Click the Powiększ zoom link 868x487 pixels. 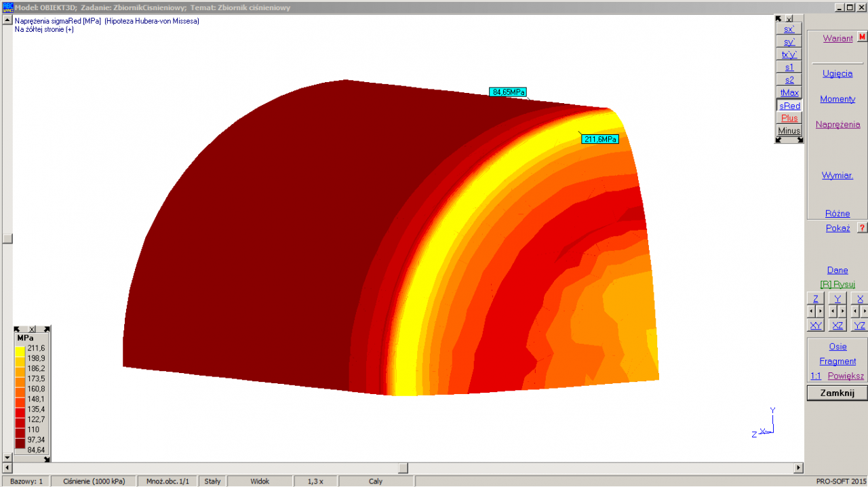click(846, 376)
